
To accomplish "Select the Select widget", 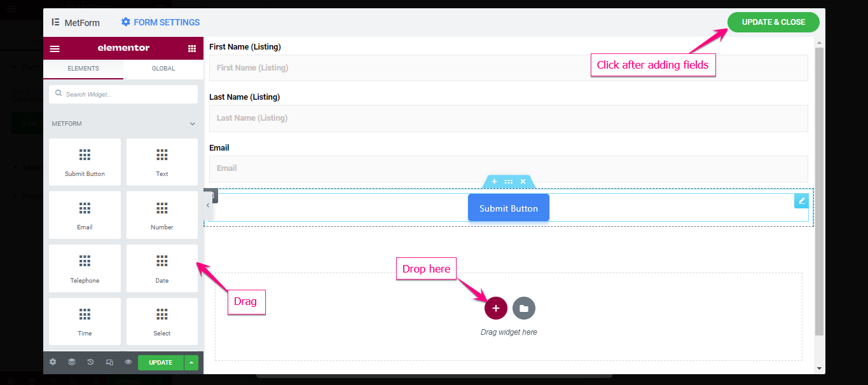I will (162, 321).
